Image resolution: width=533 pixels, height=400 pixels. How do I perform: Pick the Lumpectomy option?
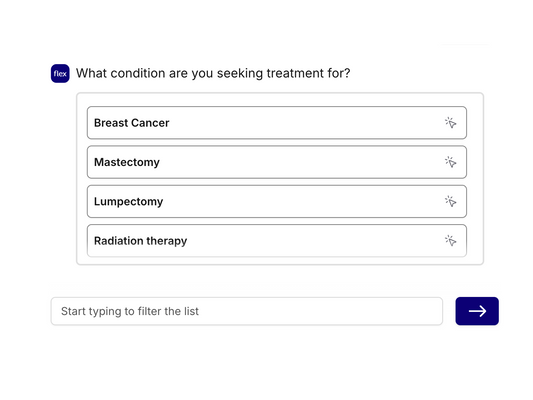277,202
